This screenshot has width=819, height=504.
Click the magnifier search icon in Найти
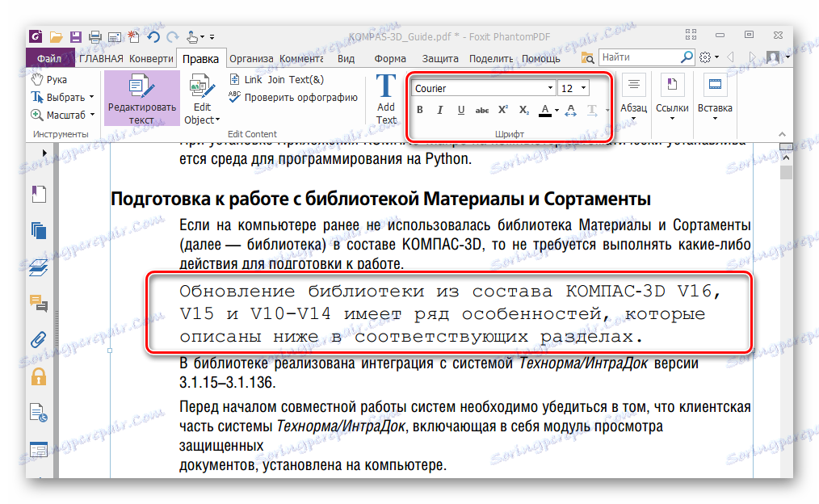[687, 57]
